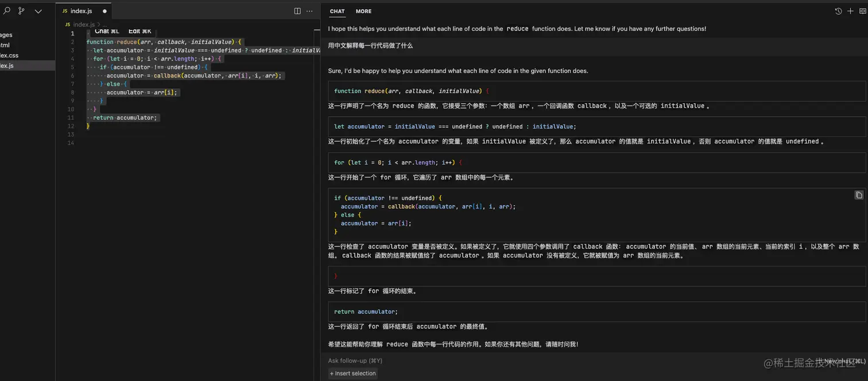Viewport: 868px width, 381px height.
Task: Click the book icon in the chat panel header
Action: click(x=863, y=11)
